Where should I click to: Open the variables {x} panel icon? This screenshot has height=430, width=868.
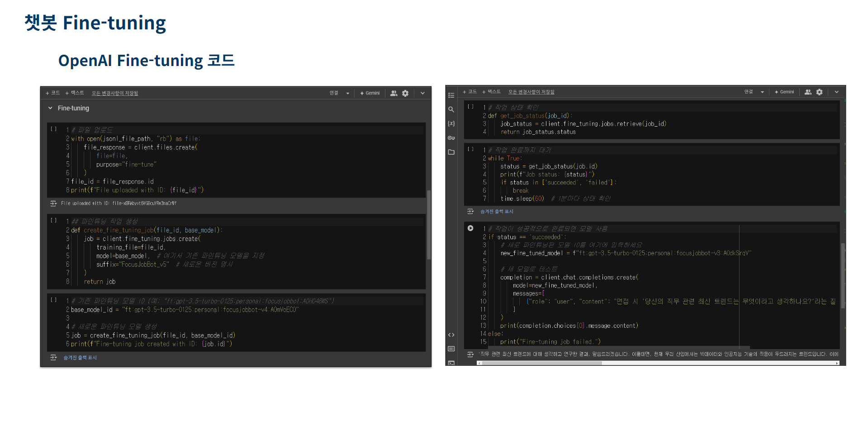click(x=451, y=123)
